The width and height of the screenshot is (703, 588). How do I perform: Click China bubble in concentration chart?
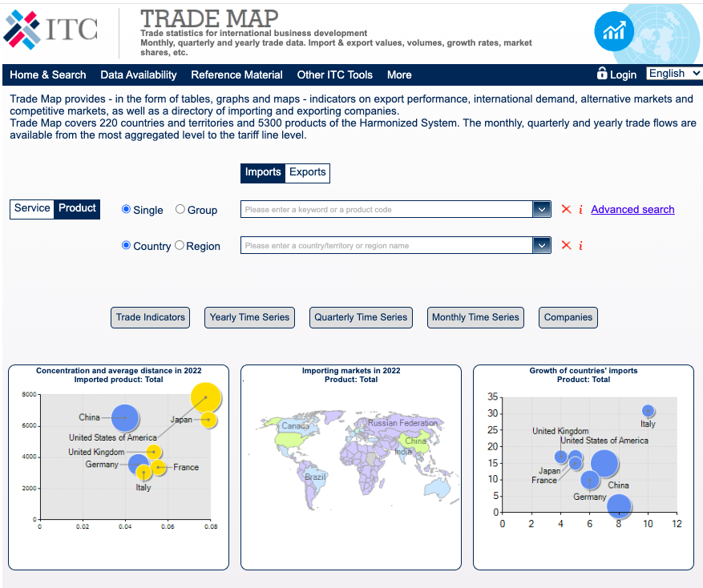[x=125, y=417]
